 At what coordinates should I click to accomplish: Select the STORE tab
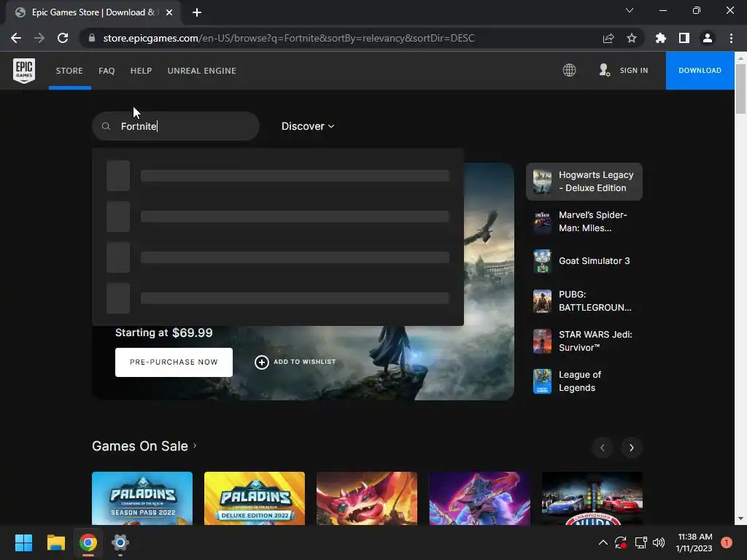pyautogui.click(x=69, y=71)
